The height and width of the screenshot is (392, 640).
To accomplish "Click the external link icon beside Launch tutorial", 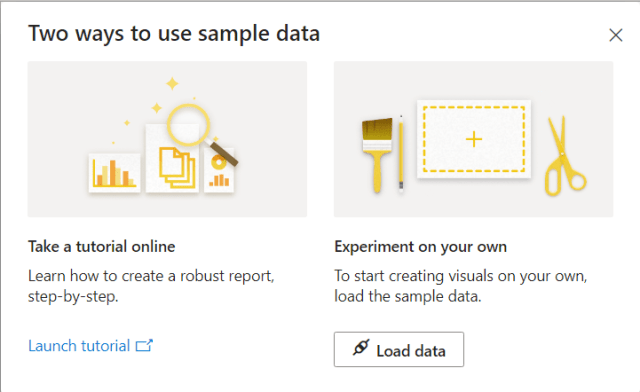I will coord(144,345).
